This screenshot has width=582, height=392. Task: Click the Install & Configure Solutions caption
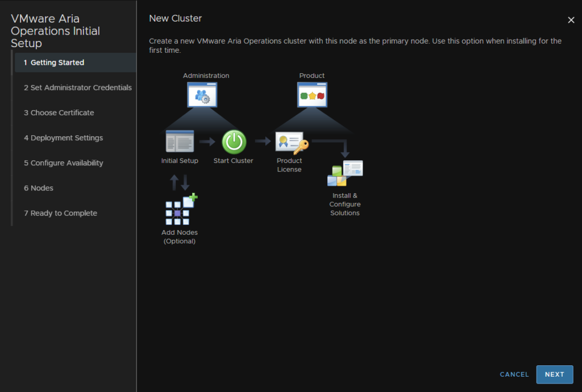pyautogui.click(x=345, y=204)
